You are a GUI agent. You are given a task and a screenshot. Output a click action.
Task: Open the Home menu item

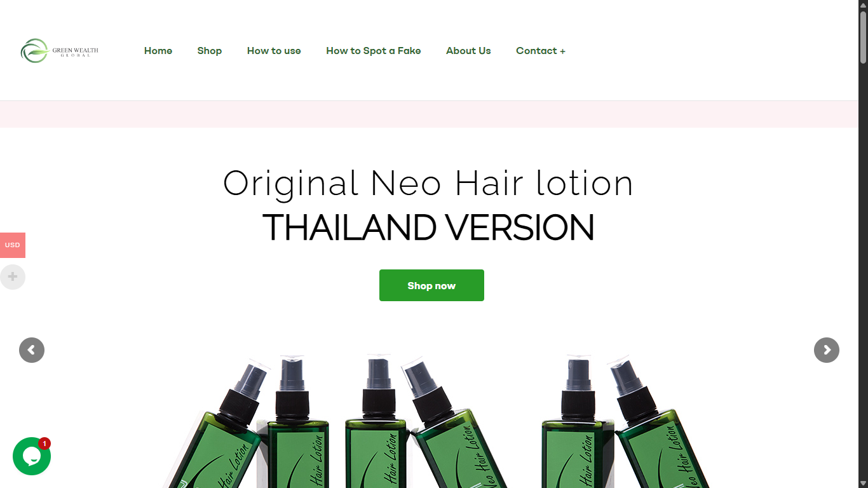pos(158,51)
